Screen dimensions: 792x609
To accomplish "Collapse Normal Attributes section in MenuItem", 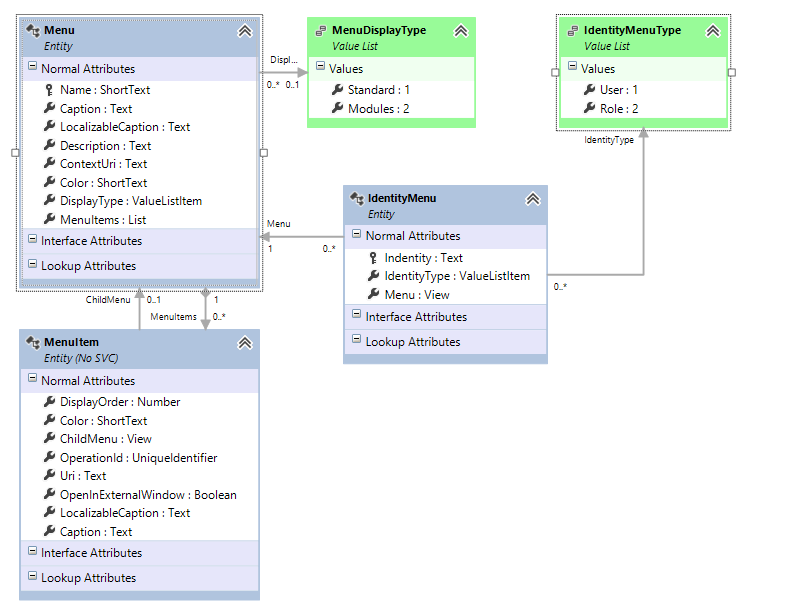I will pos(32,378).
